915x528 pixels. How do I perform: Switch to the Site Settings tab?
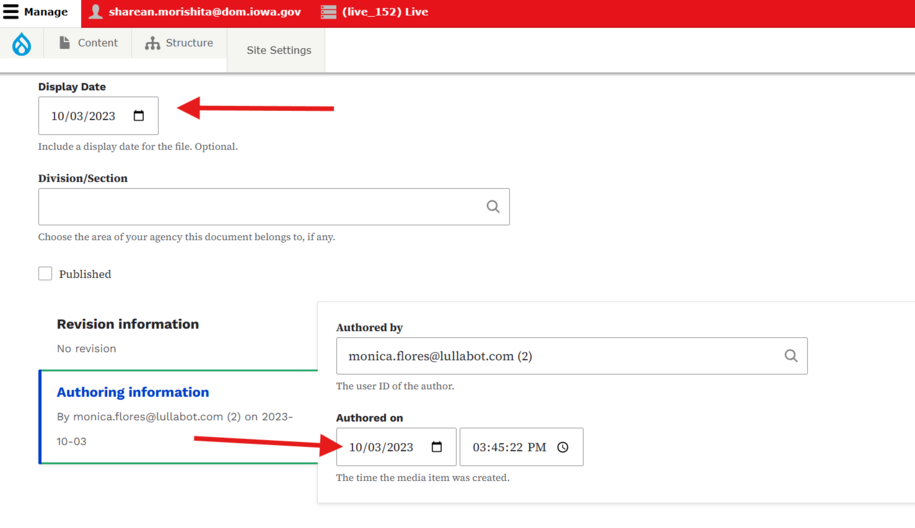278,50
